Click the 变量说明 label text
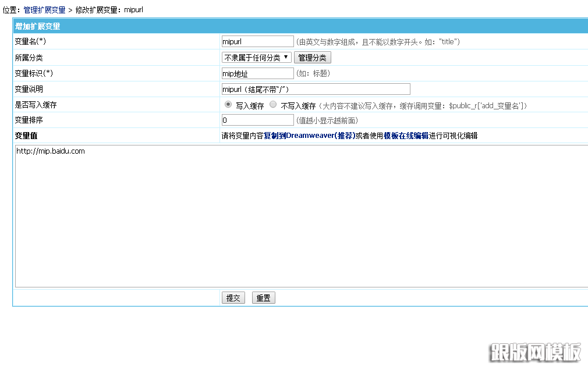Screen dimensions: 588x366 (29, 89)
